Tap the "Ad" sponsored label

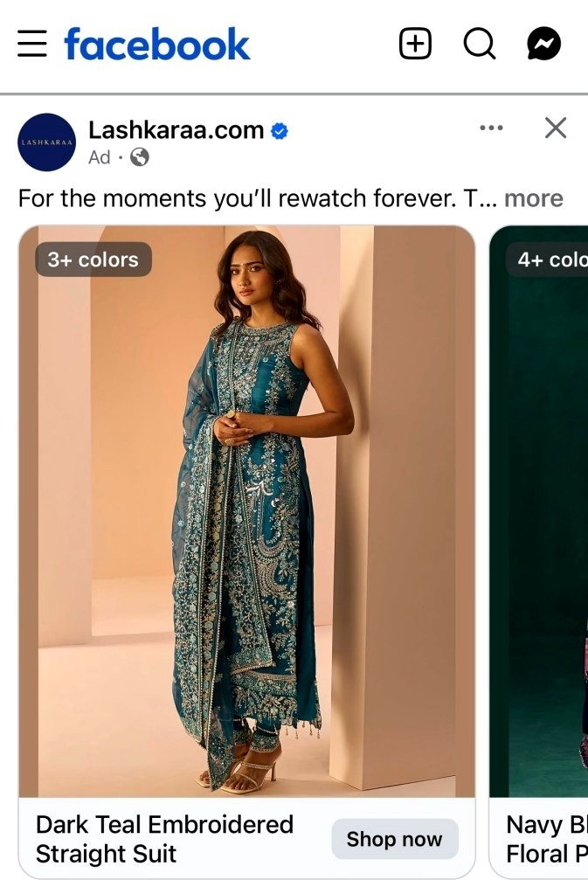click(99, 157)
